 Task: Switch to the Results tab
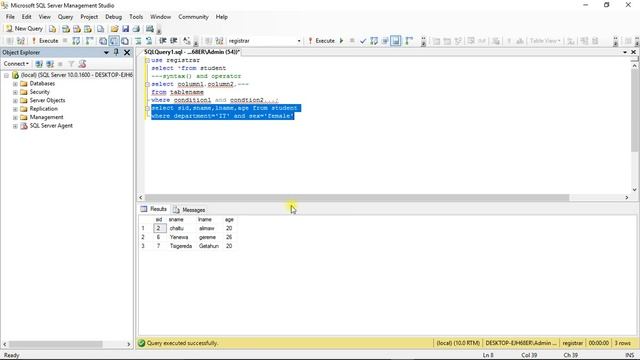(x=154, y=209)
